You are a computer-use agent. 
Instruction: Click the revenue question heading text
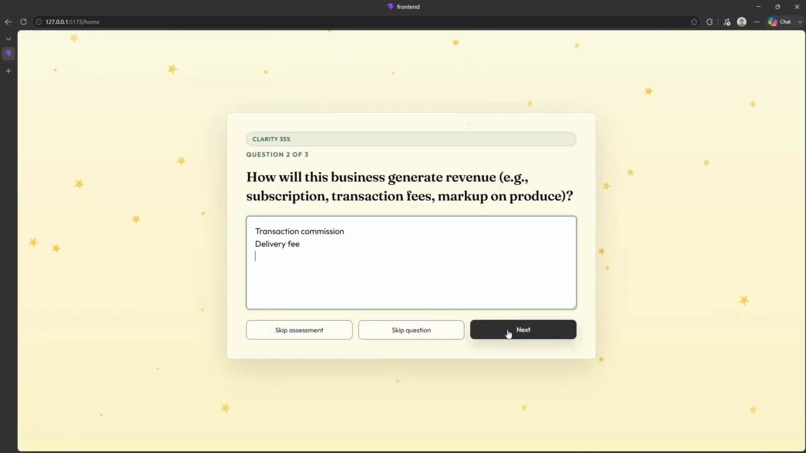point(410,186)
